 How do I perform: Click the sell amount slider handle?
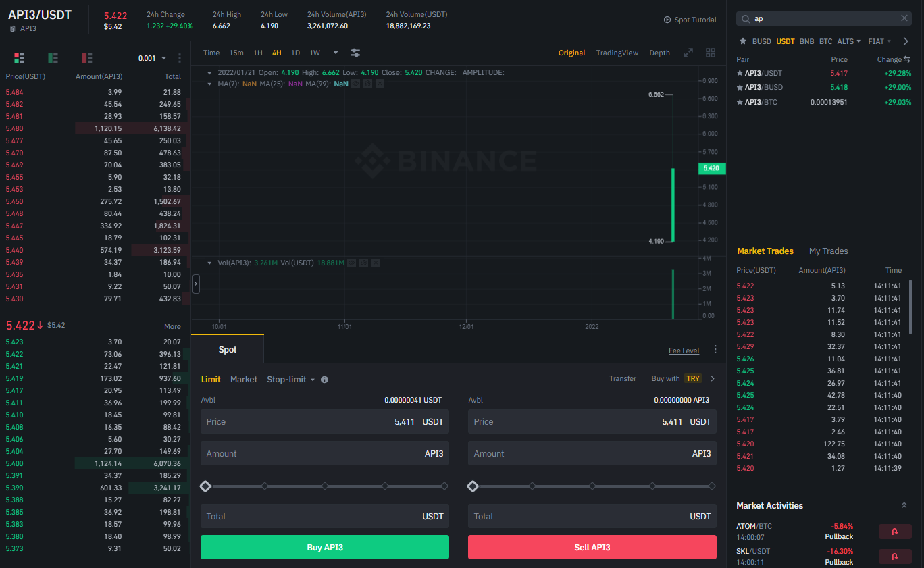[x=473, y=486]
